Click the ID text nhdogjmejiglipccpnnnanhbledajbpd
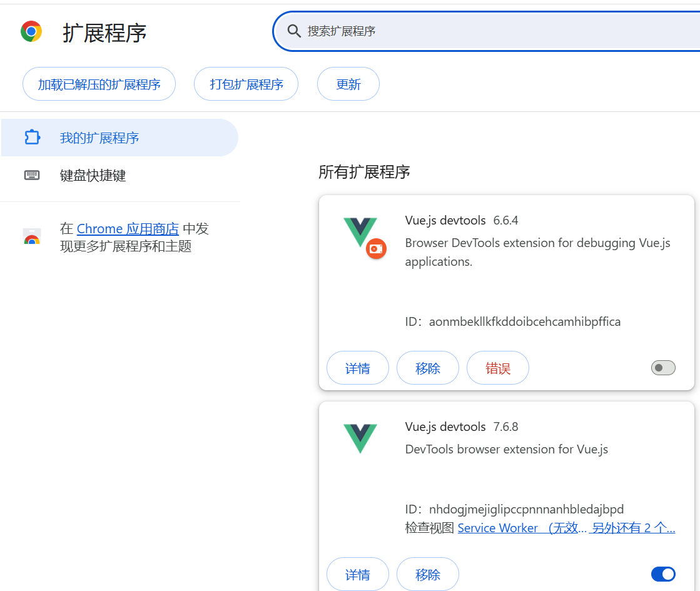This screenshot has width=700, height=591. click(x=526, y=509)
